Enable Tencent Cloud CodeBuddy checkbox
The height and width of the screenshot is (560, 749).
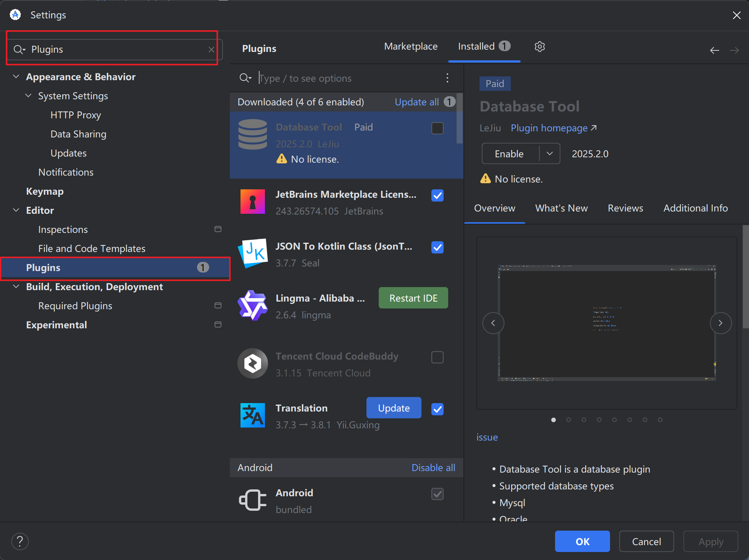(x=437, y=357)
